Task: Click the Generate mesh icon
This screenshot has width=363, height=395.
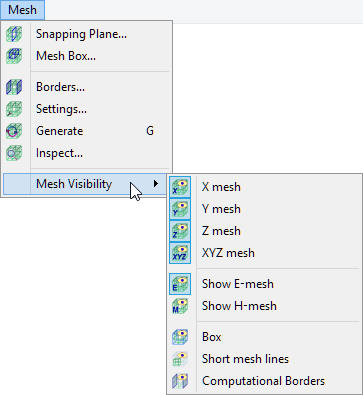Action: [x=14, y=131]
